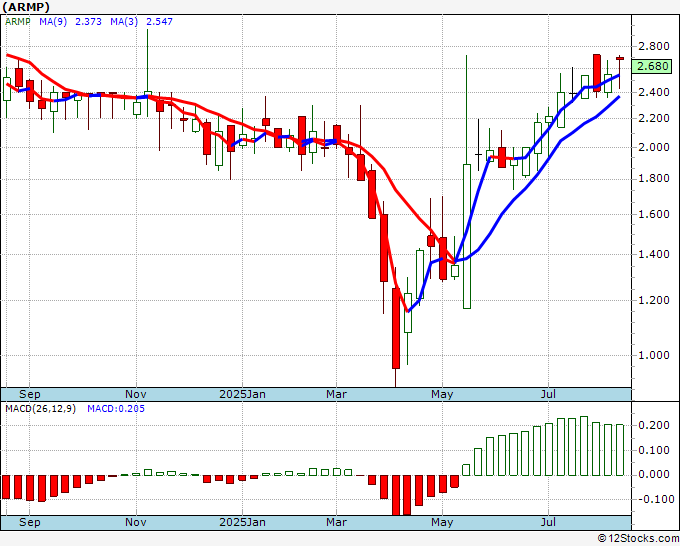Click the 2.800 price axis label
680x546 pixels.
click(x=654, y=46)
